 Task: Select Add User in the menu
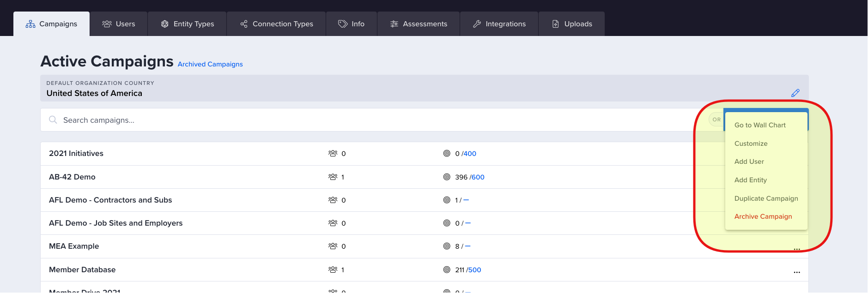click(x=749, y=161)
